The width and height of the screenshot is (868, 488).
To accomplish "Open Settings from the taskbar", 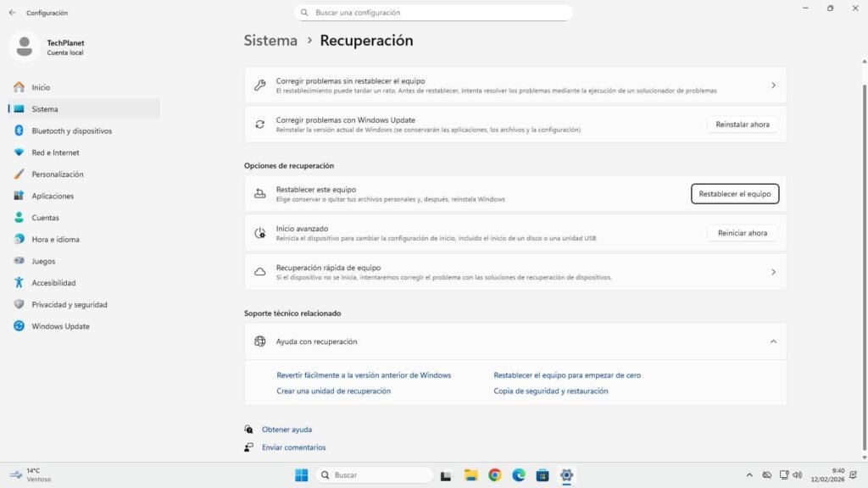I will pos(566,475).
